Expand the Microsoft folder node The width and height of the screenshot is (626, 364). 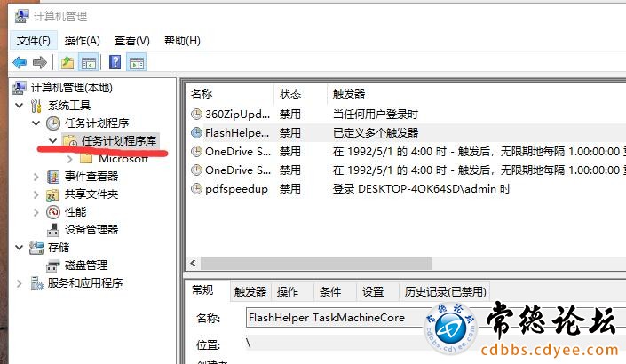[x=70, y=159]
